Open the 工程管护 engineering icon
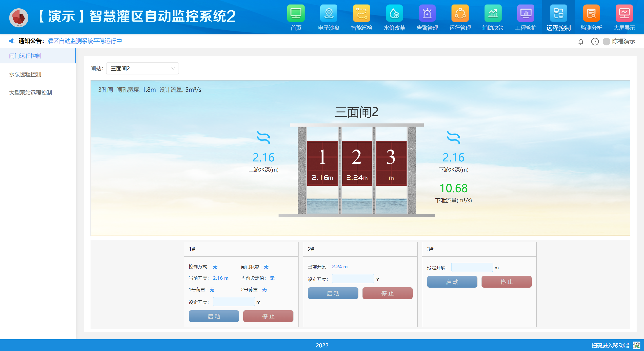 tap(525, 13)
